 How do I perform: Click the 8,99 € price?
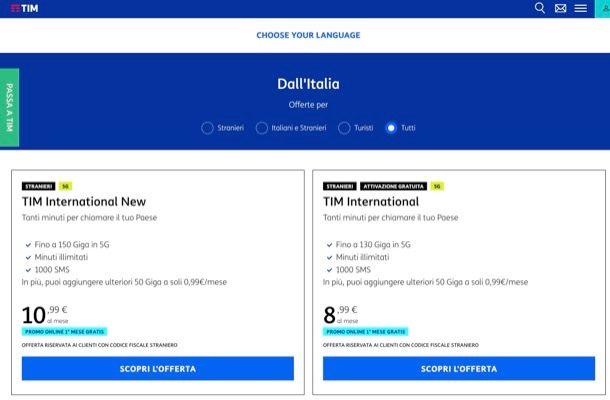[x=340, y=314]
